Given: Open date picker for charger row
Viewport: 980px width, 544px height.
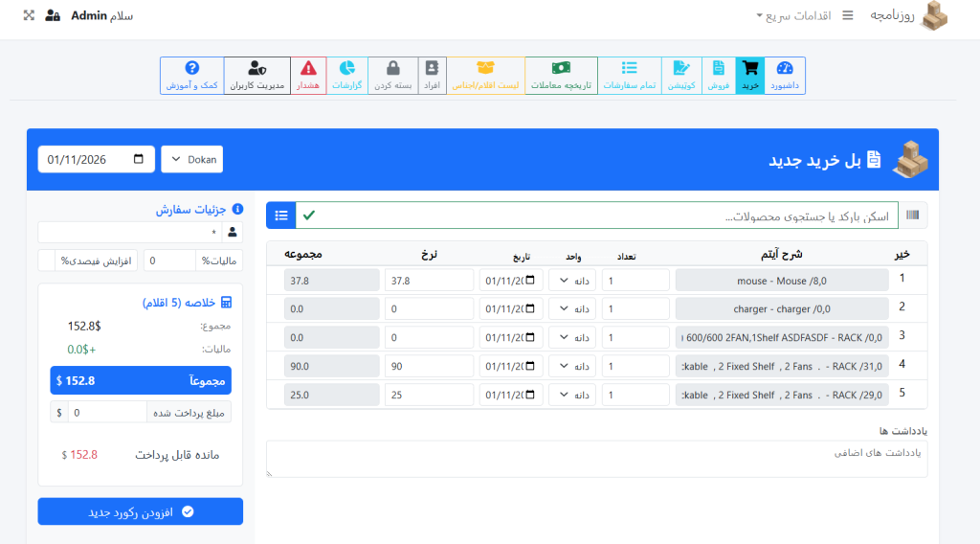Looking at the screenshot, I should 530,308.
